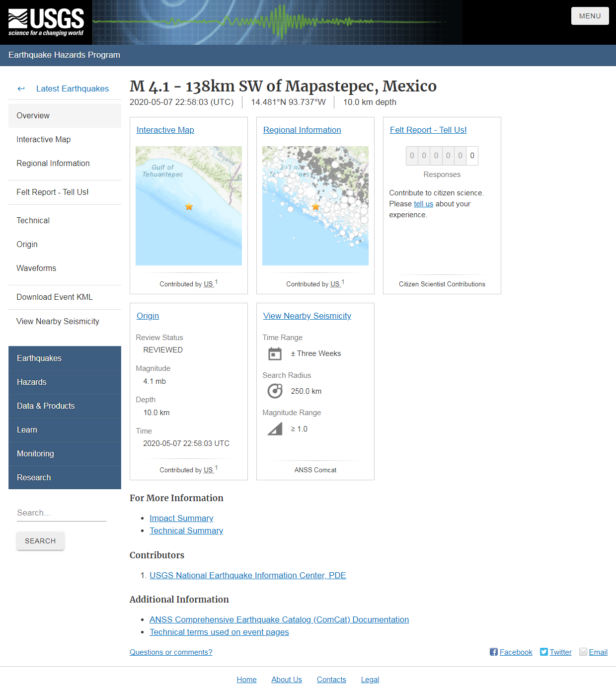The width and height of the screenshot is (616, 700).
Task: Click the Twitter share icon
Action: click(544, 652)
